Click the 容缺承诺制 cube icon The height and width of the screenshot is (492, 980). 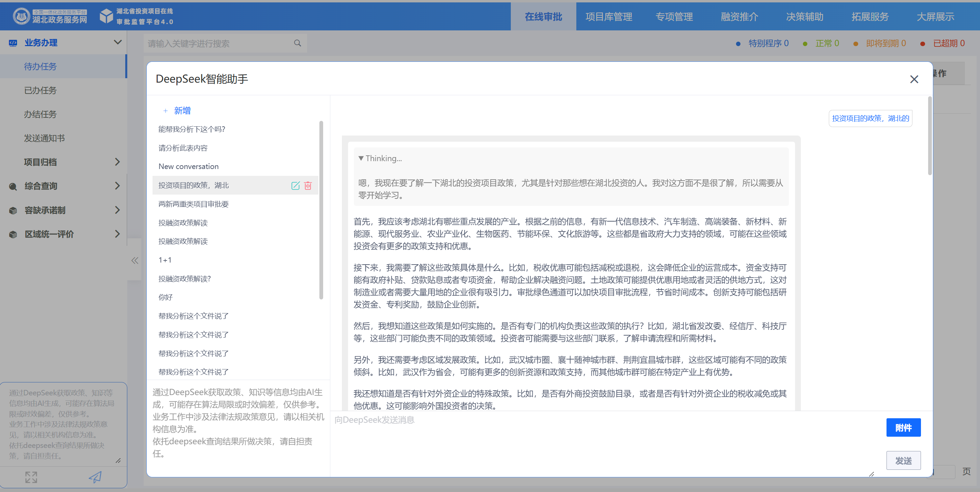coord(13,211)
